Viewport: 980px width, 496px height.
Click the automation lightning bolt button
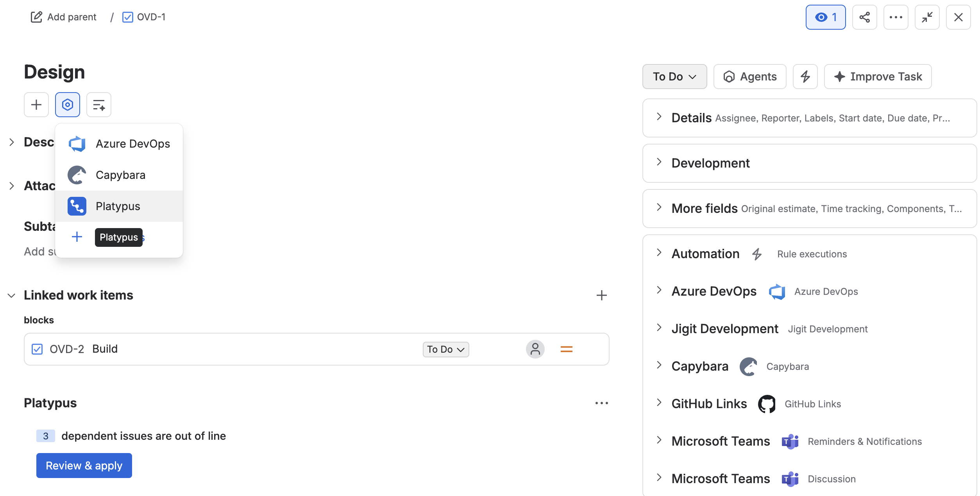coord(805,77)
